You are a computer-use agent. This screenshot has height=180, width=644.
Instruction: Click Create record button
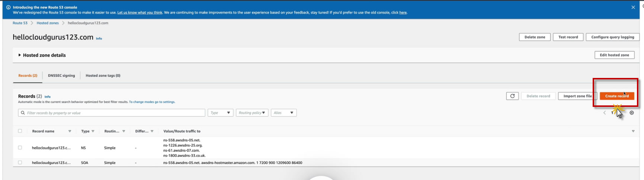click(617, 96)
